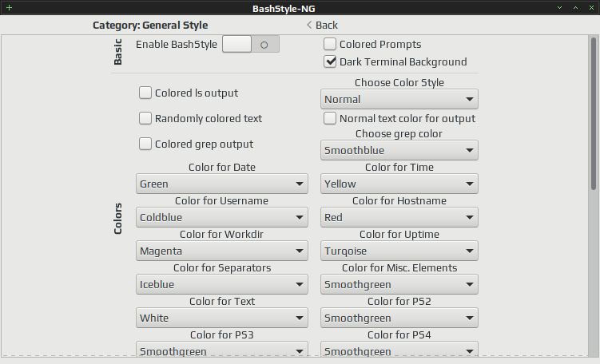Open Color for Workdir dropdown
The image size is (600, 364).
[222, 251]
